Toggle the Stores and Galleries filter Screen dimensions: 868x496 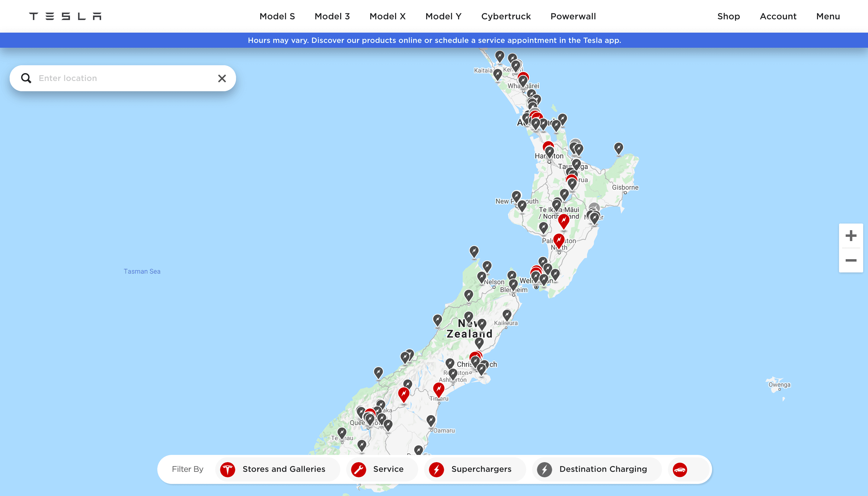click(x=277, y=469)
